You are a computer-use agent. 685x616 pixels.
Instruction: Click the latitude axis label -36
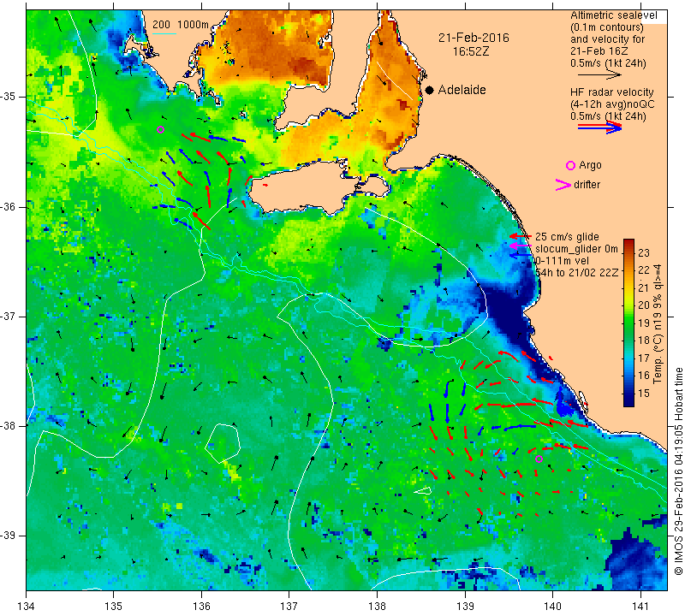[x=9, y=206]
